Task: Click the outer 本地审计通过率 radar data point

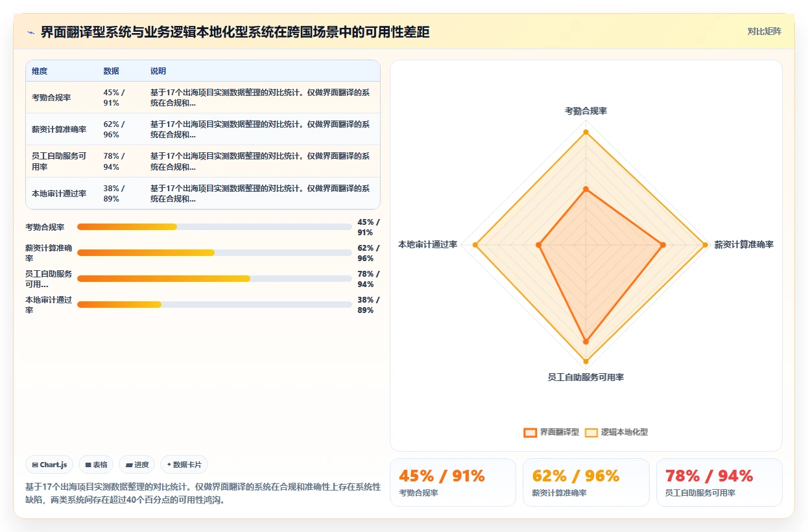Action: [x=475, y=245]
